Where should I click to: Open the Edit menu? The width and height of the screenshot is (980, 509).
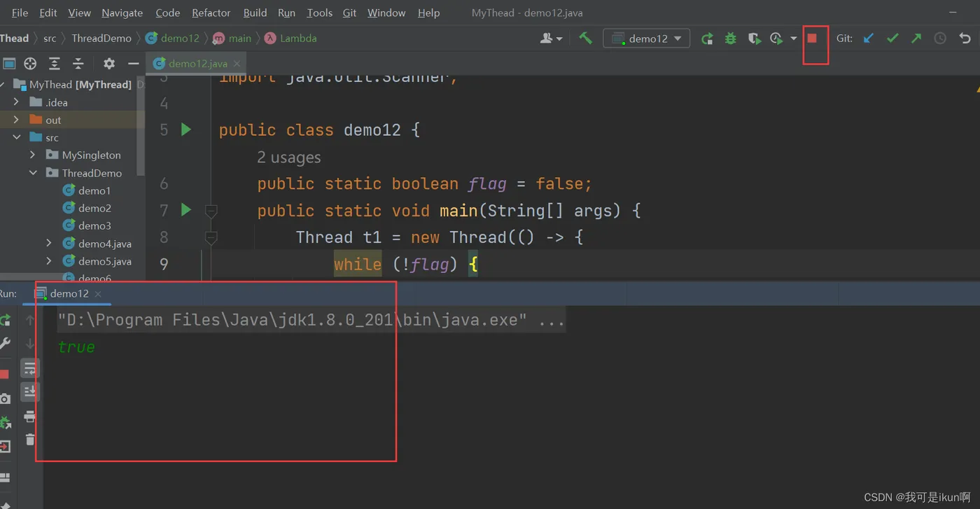tap(48, 13)
